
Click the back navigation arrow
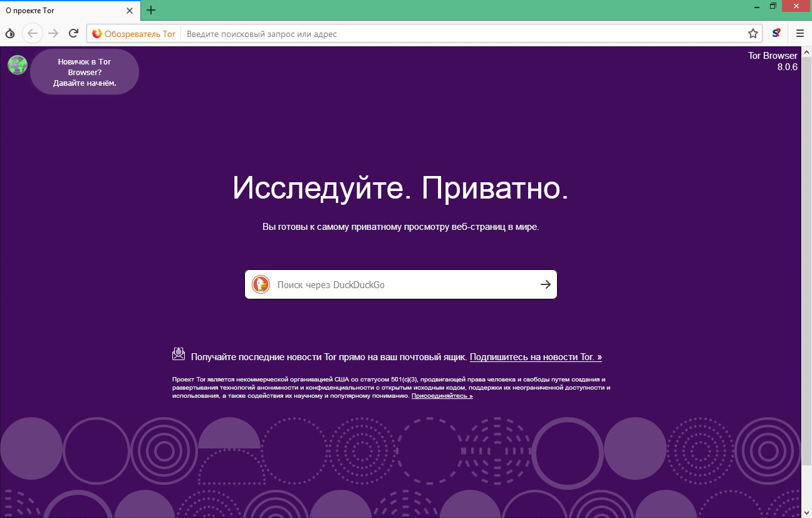[32, 33]
